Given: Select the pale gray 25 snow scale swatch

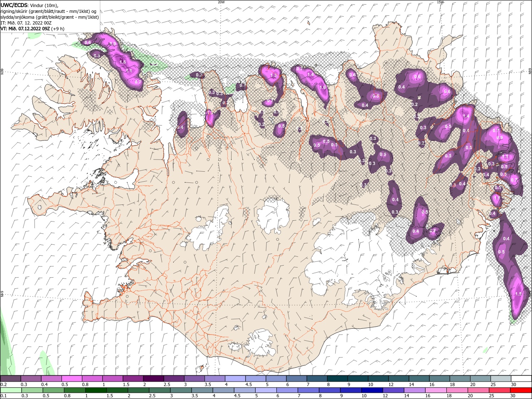Looking at the screenshot, I should (500, 378).
